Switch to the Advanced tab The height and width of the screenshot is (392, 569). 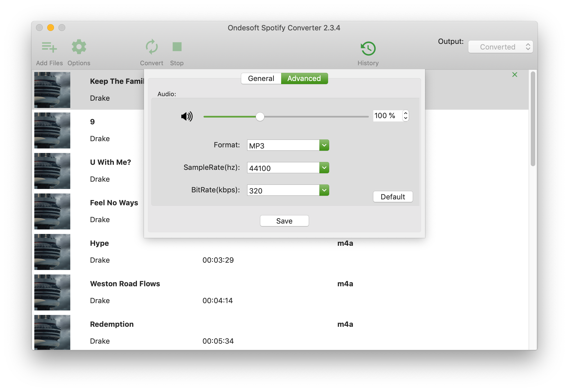pos(304,78)
